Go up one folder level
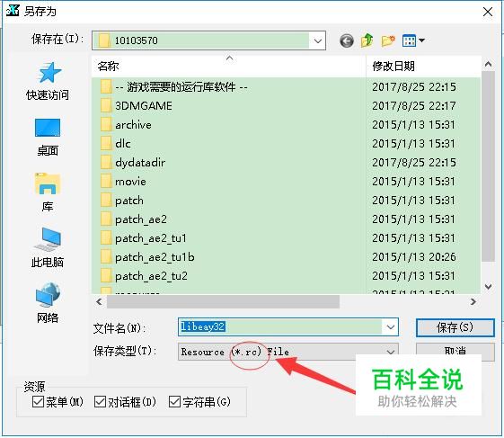 (x=367, y=40)
